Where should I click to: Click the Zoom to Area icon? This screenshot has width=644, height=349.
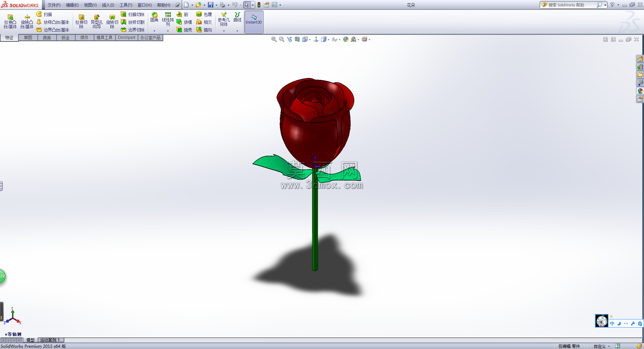pos(282,40)
